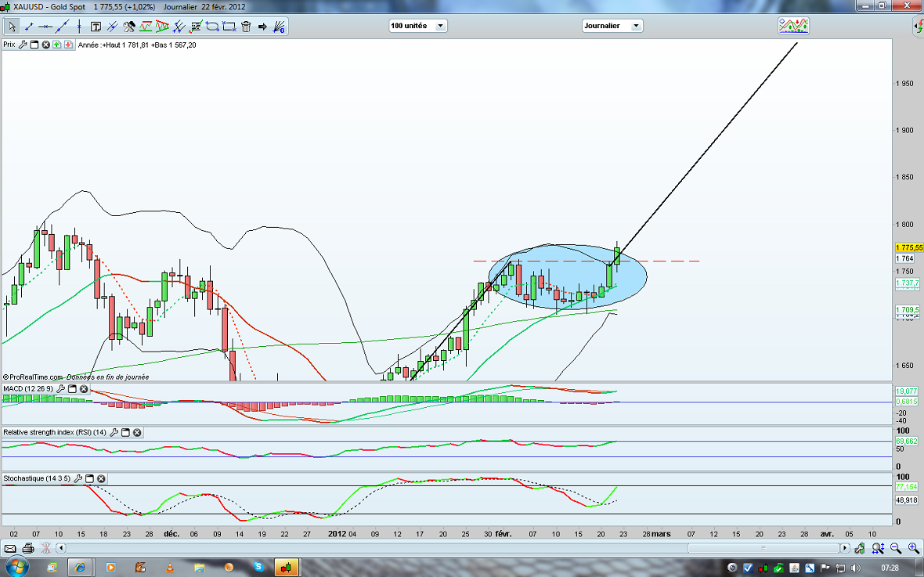Click the print icon at bottom left
The height and width of the screenshot is (577, 924).
point(28,548)
